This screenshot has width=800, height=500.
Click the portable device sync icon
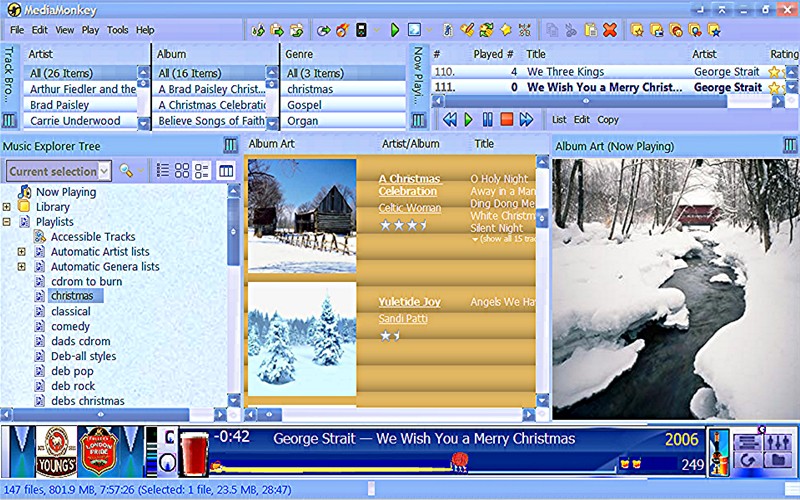pos(361,30)
